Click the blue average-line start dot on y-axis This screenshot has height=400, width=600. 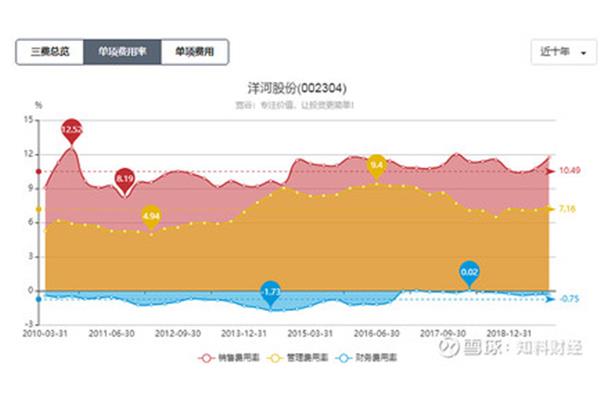pos(39,299)
